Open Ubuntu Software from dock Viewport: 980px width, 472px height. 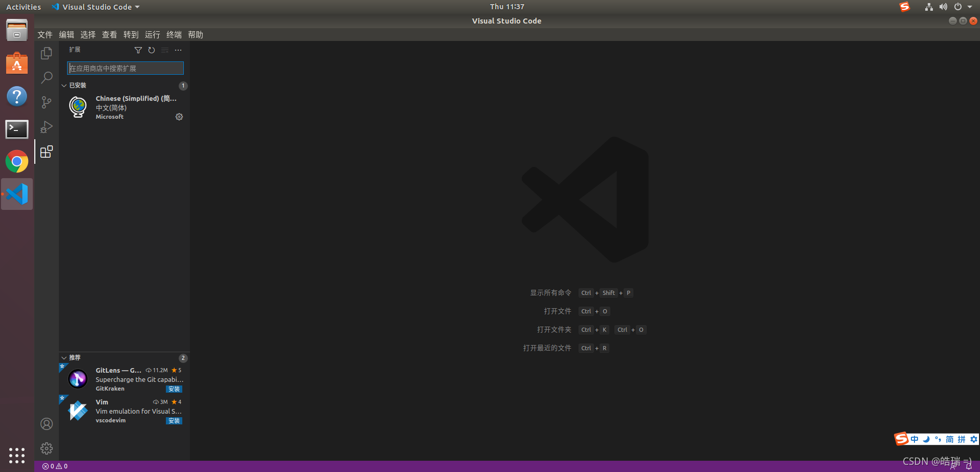[x=17, y=63]
